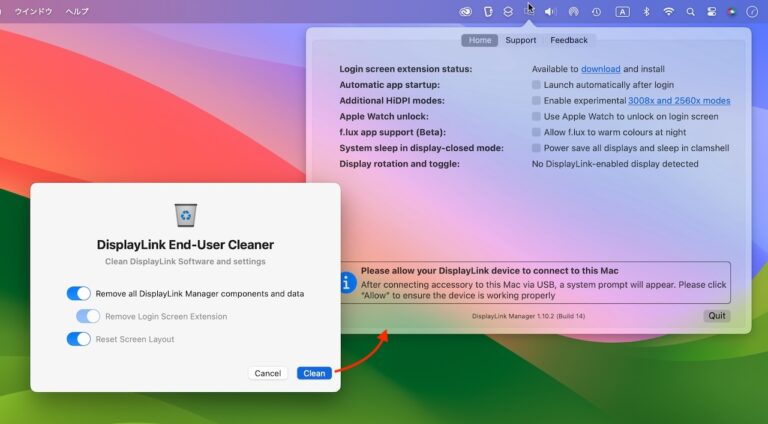The image size is (768, 424).
Task: Open the ウインドウ menu in menu bar
Action: click(33, 11)
